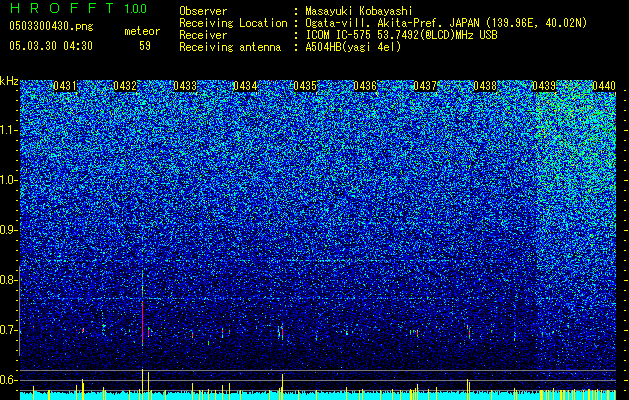629x400 pixels.
Task: Click the 0433 time marker
Action: pyautogui.click(x=185, y=86)
